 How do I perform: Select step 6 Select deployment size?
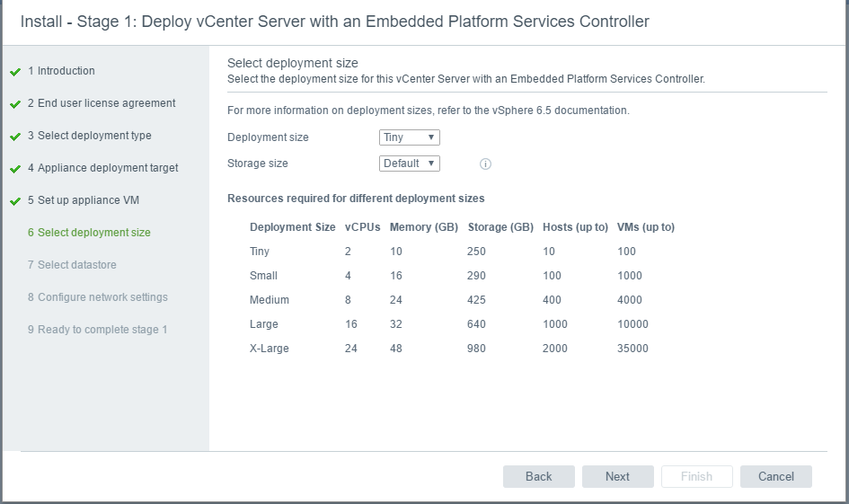tap(89, 233)
